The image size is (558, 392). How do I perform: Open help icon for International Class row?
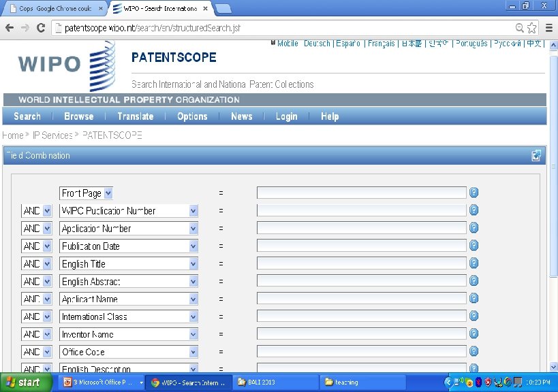[474, 316]
